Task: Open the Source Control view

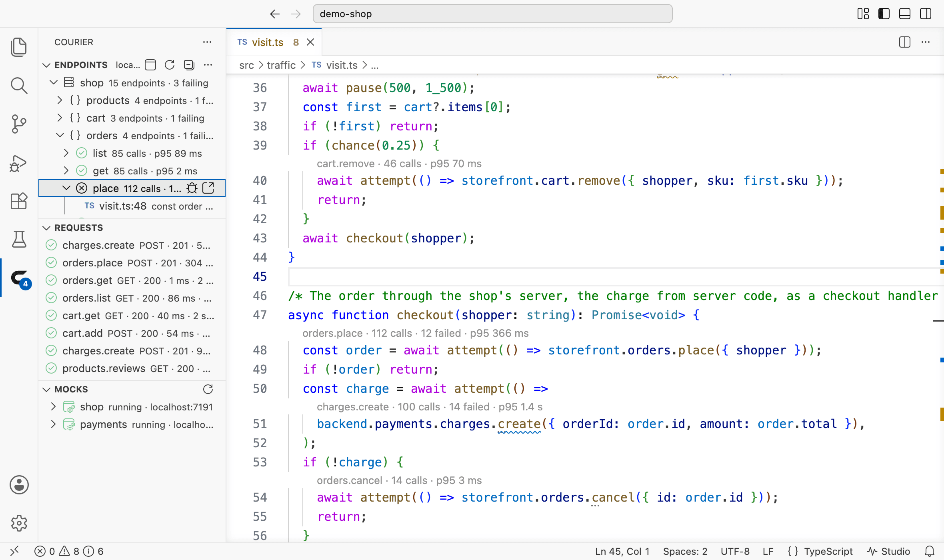Action: coord(19,124)
